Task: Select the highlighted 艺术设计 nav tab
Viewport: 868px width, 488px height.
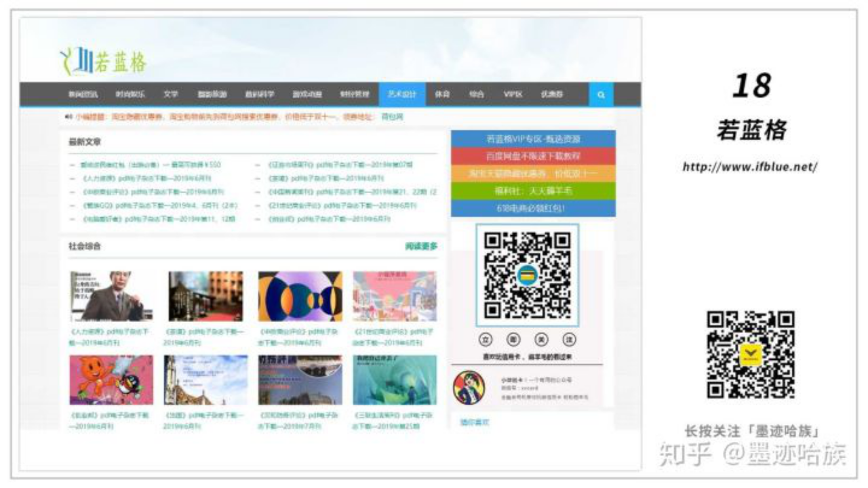Action: pyautogui.click(x=402, y=95)
